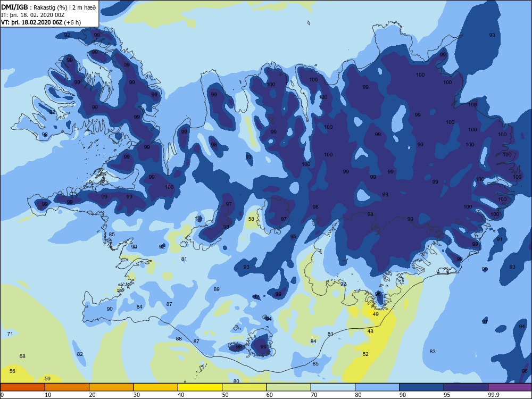Click the map value '88' on the southwest coast

tap(179, 338)
